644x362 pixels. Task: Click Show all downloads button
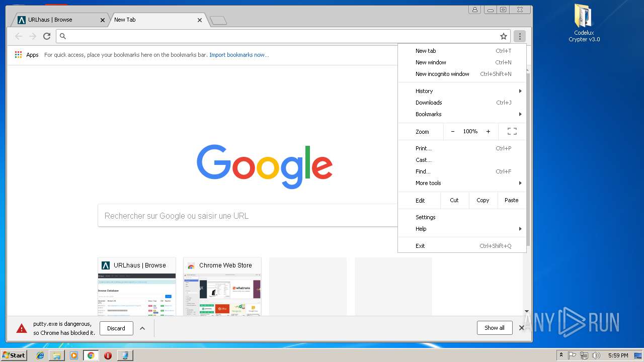pyautogui.click(x=495, y=328)
